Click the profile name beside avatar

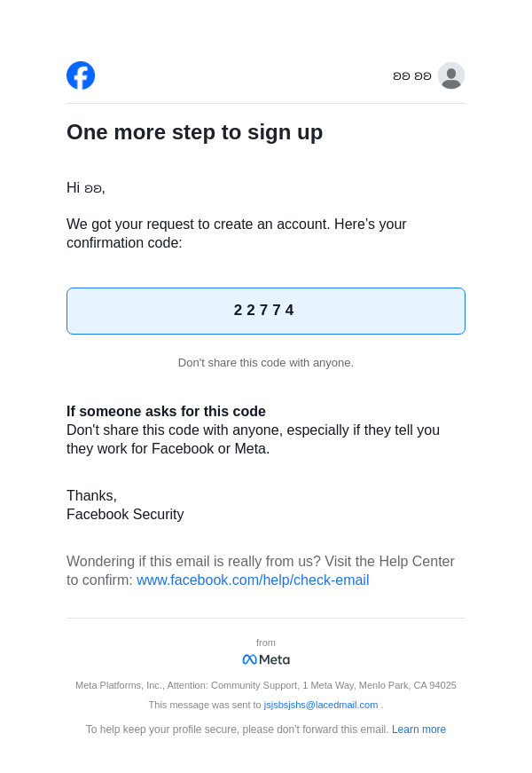(x=412, y=76)
